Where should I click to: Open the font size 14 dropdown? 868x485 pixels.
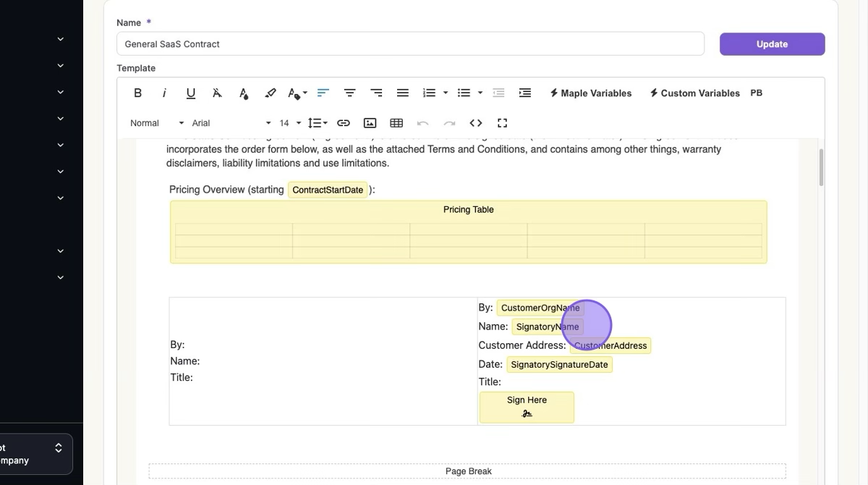(x=289, y=123)
